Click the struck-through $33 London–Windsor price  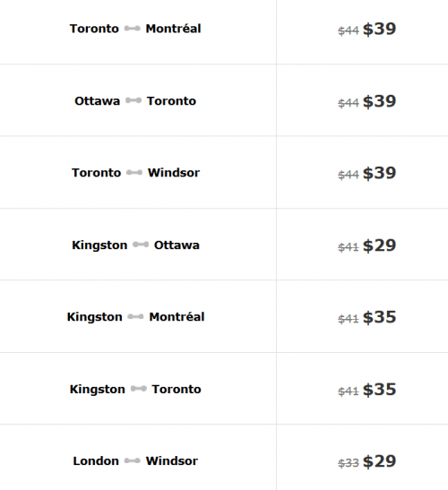(x=349, y=463)
